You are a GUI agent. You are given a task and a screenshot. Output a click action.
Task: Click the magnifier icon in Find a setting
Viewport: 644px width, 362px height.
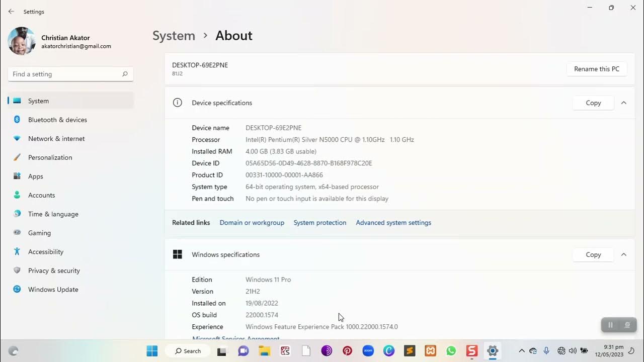pyautogui.click(x=125, y=74)
